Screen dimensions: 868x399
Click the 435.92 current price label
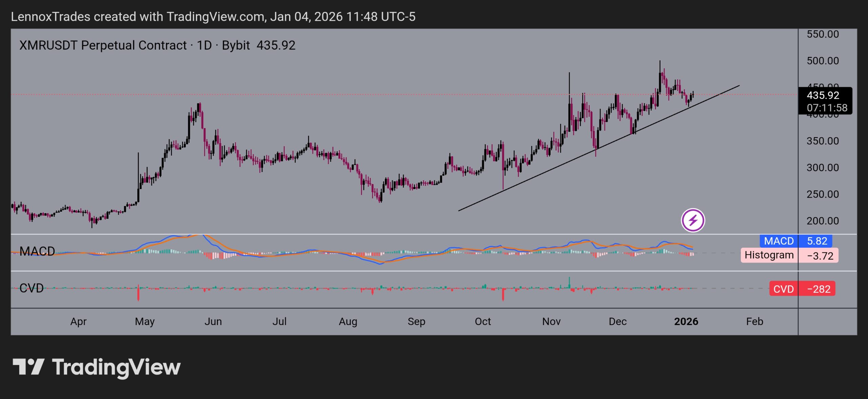tap(823, 95)
